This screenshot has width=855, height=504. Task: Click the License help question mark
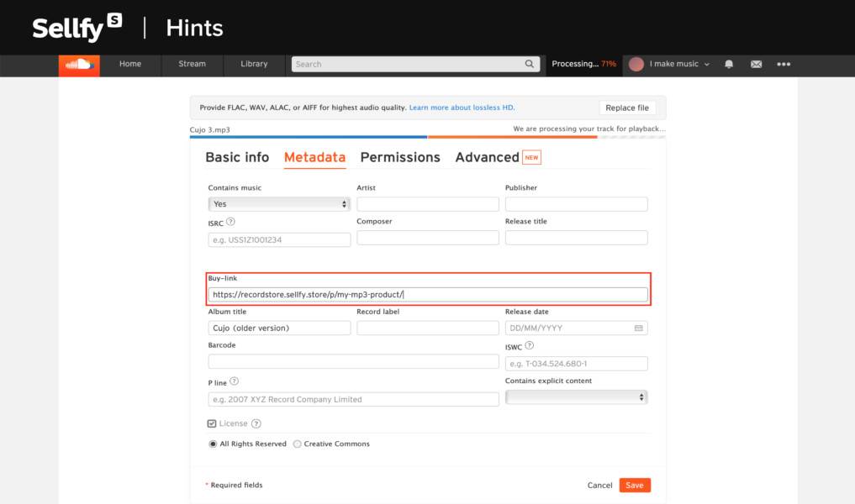coord(256,423)
